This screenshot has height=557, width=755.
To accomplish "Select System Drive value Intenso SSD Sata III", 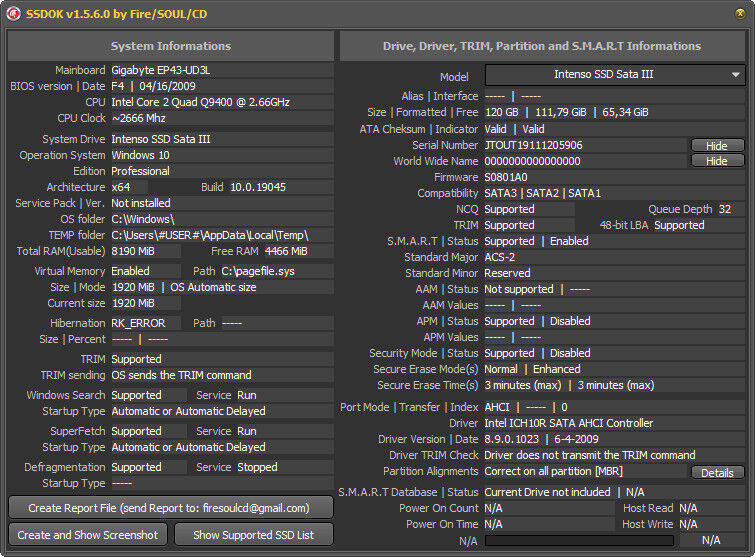I will [160, 139].
